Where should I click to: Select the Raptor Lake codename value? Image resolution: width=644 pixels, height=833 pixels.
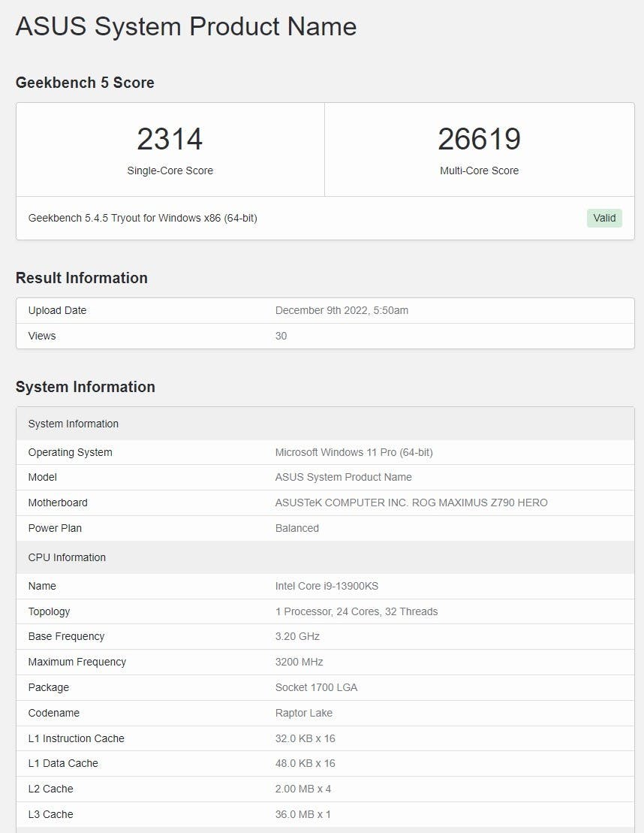pos(304,713)
